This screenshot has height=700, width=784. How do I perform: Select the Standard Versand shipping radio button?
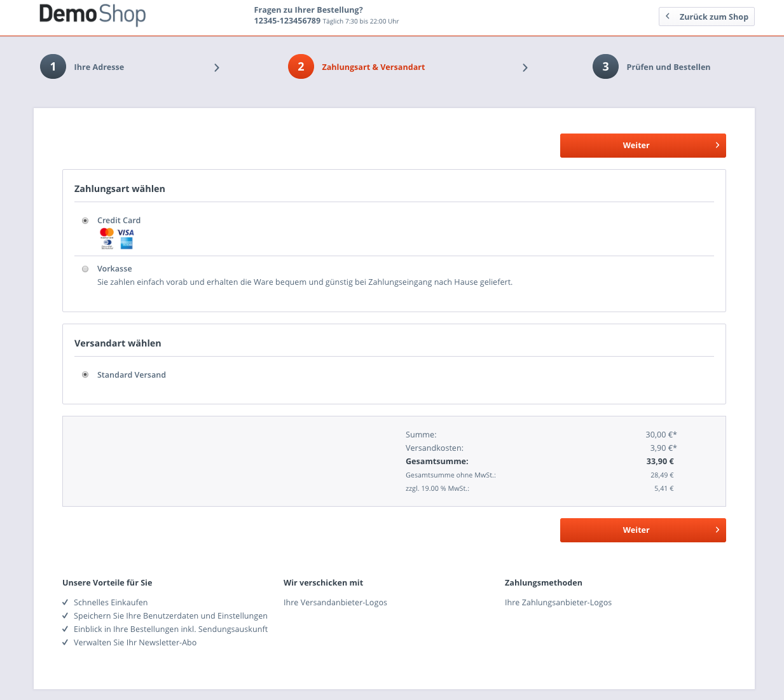[85, 375]
